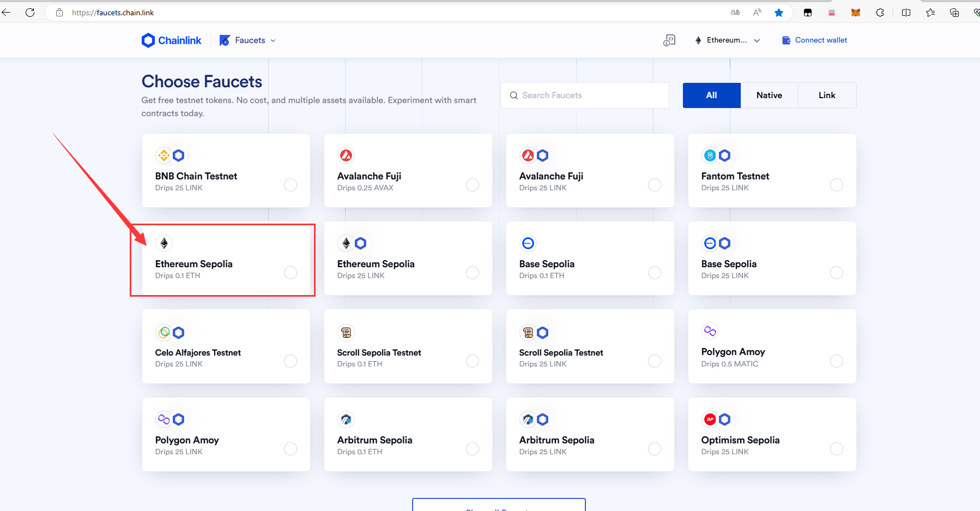The width and height of the screenshot is (980, 511).
Task: Select the Arbitrum Sepolia 0.1 ETH radio button
Action: coord(473,449)
